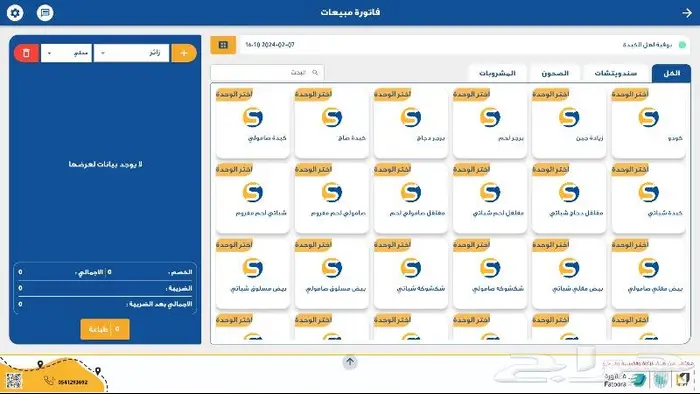The height and width of the screenshot is (394, 700).
Task: Select the مقلقل لحم شباتي product card
Action: [490, 198]
